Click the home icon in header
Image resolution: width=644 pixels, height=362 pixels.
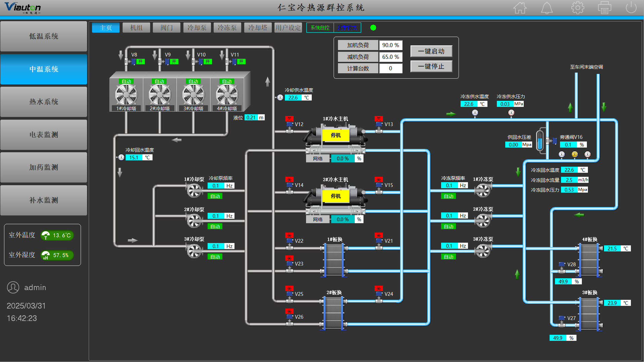[520, 8]
